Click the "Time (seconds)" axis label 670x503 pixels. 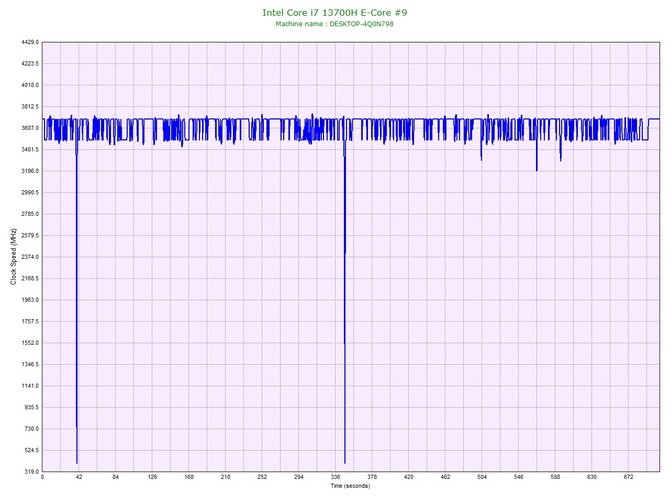350,486
